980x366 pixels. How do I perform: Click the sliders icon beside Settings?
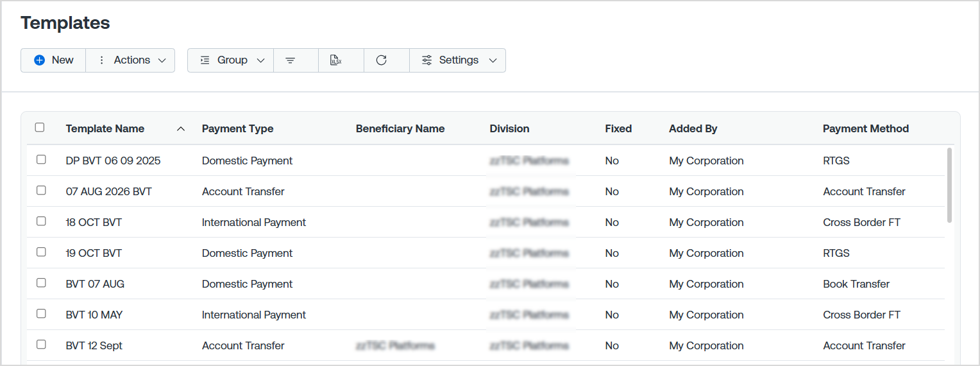[x=427, y=60]
